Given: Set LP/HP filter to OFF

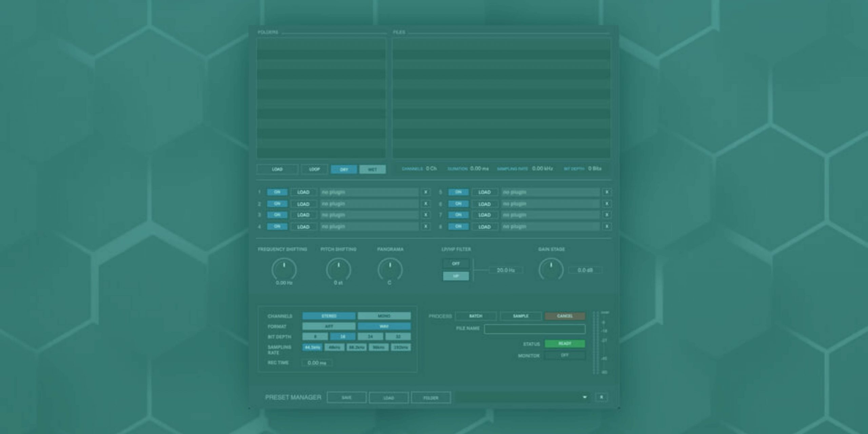Looking at the screenshot, I should click(456, 263).
